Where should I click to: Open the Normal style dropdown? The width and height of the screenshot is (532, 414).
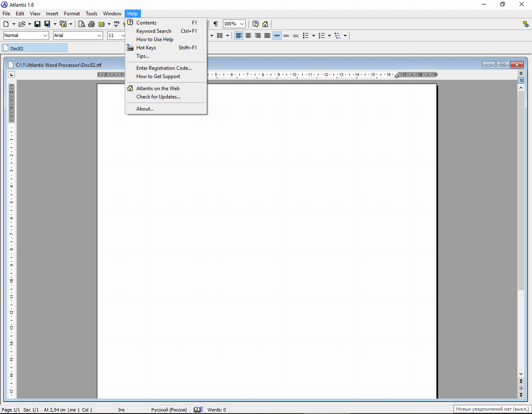point(45,36)
